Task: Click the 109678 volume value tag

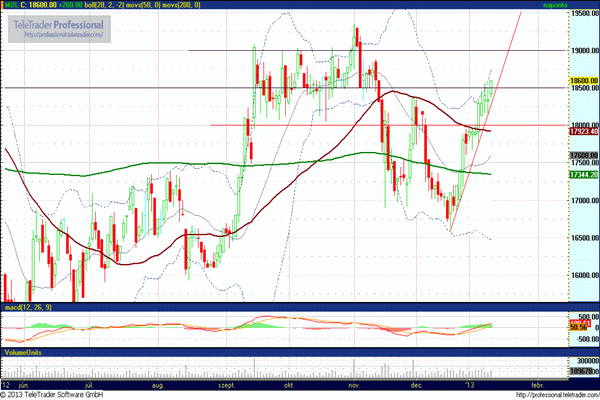Action: [x=582, y=371]
